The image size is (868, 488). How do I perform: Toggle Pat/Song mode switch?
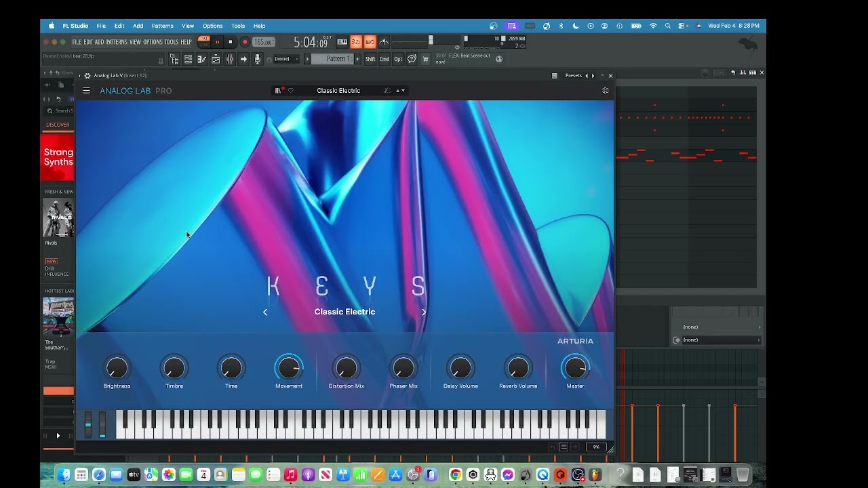[204, 42]
